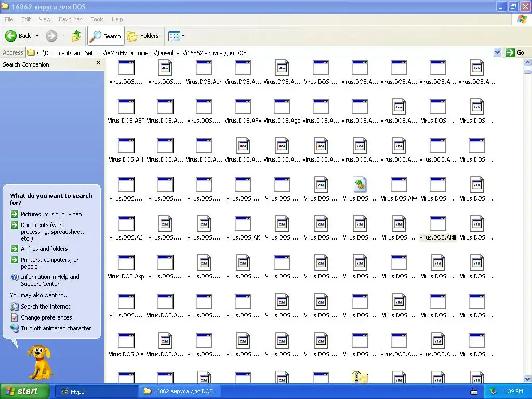Viewport: 532px width, 399px height.
Task: Click the tray icon beside the clock
Action: pos(494,391)
